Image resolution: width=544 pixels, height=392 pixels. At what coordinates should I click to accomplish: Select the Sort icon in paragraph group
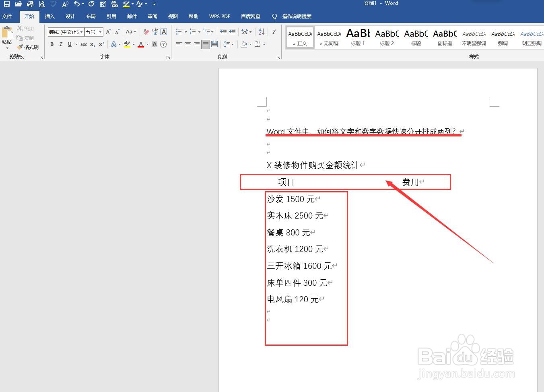click(x=261, y=32)
